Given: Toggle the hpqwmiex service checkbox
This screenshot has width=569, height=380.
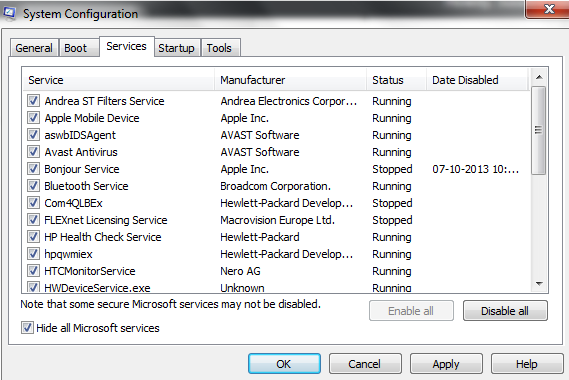Looking at the screenshot, I should click(x=33, y=254).
